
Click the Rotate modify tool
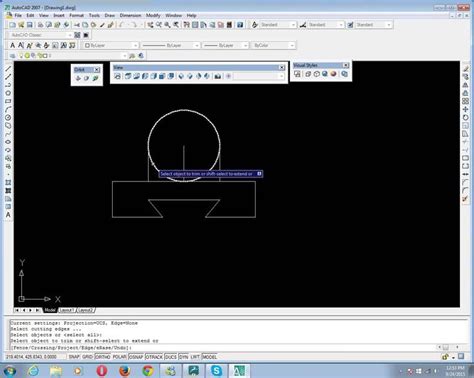pos(465,117)
